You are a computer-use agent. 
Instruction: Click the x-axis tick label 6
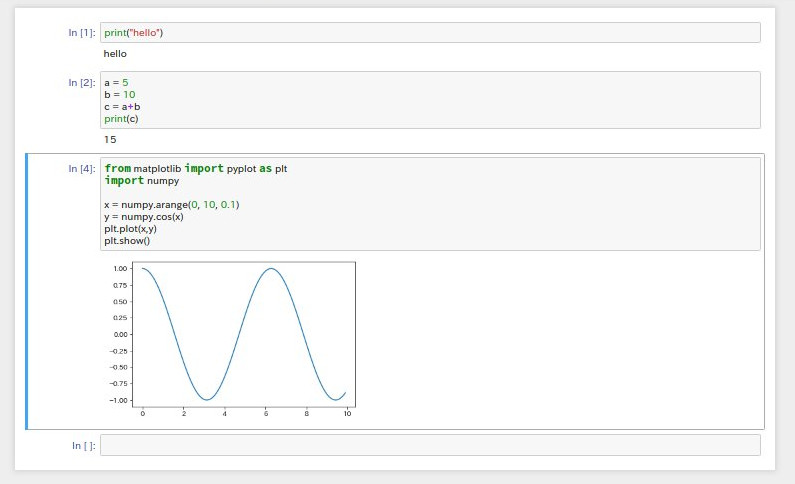tap(266, 414)
